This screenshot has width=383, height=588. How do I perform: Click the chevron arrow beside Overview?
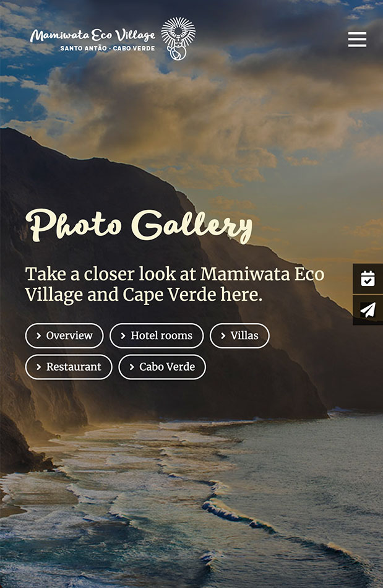click(x=38, y=335)
